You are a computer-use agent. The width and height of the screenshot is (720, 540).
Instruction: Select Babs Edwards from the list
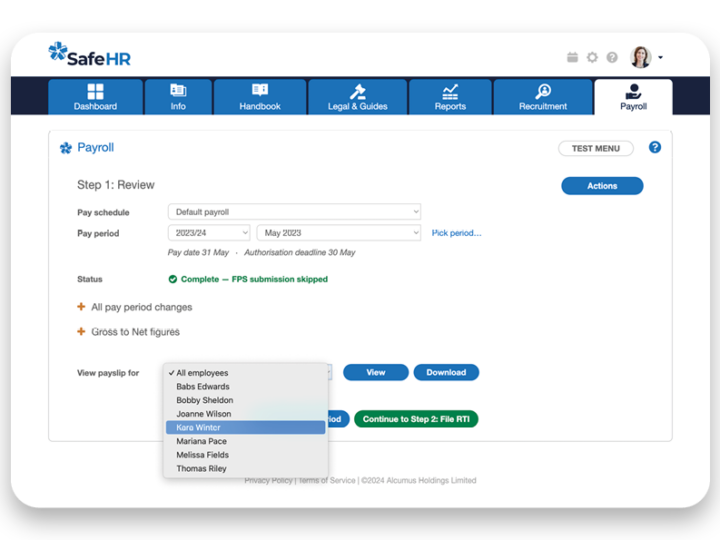tap(246, 387)
